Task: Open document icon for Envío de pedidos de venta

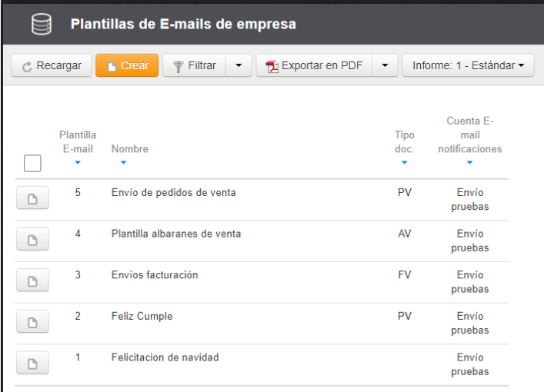Action: [x=32, y=199]
